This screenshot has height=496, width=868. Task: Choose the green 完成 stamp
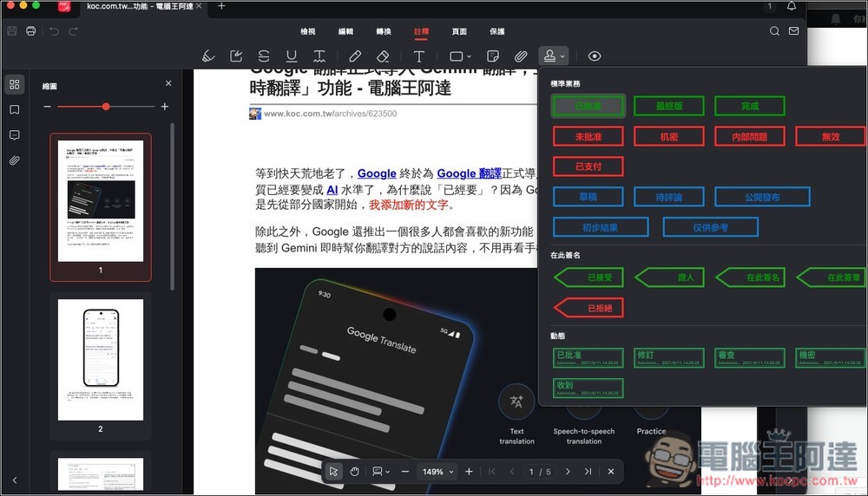[x=750, y=106]
